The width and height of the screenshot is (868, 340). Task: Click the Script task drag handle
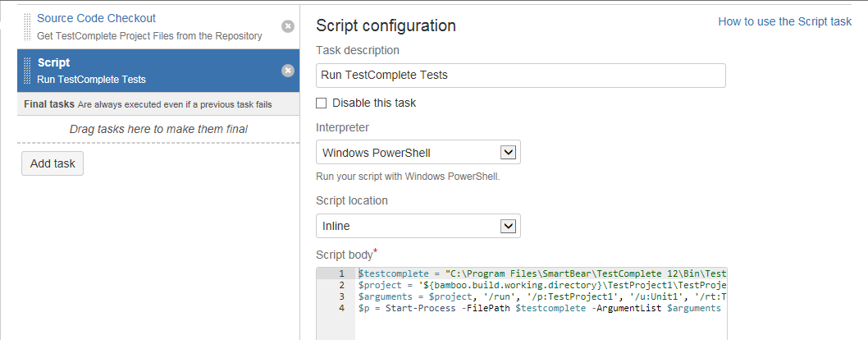pyautogui.click(x=29, y=71)
